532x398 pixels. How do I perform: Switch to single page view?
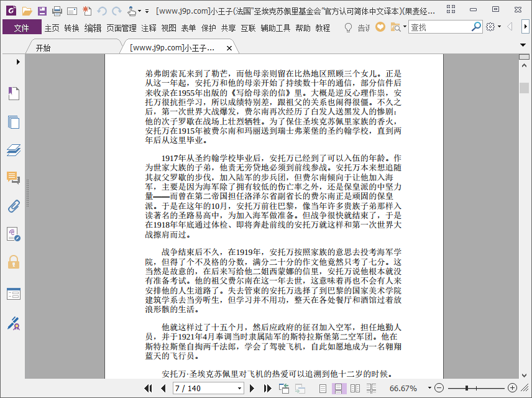(323, 388)
